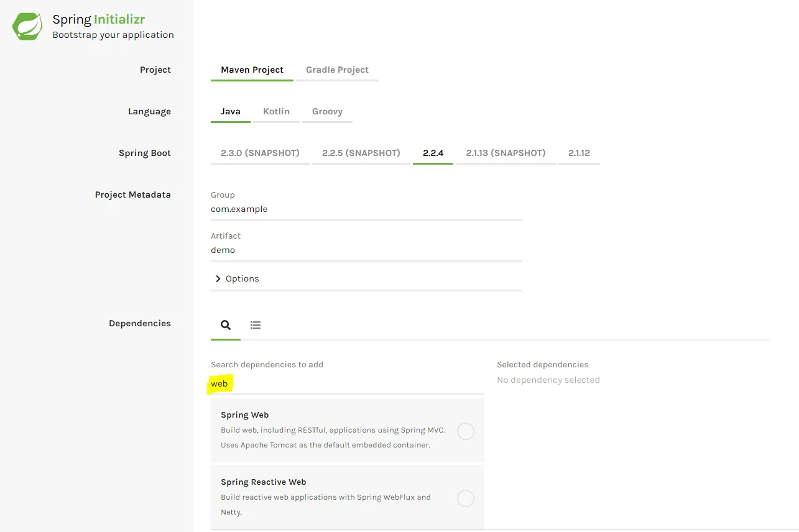
Task: Click the Language section label
Action: (x=149, y=111)
